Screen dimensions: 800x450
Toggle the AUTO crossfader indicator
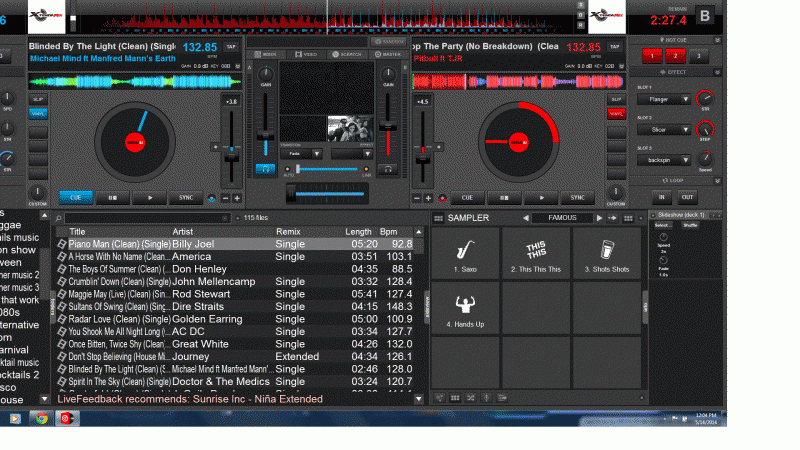pyautogui.click(x=288, y=169)
